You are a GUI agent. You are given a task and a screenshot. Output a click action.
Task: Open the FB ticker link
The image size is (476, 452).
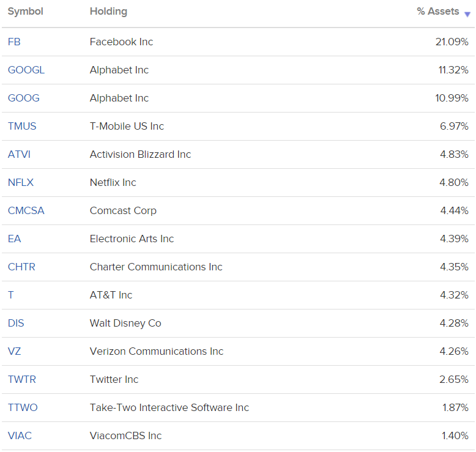(14, 42)
